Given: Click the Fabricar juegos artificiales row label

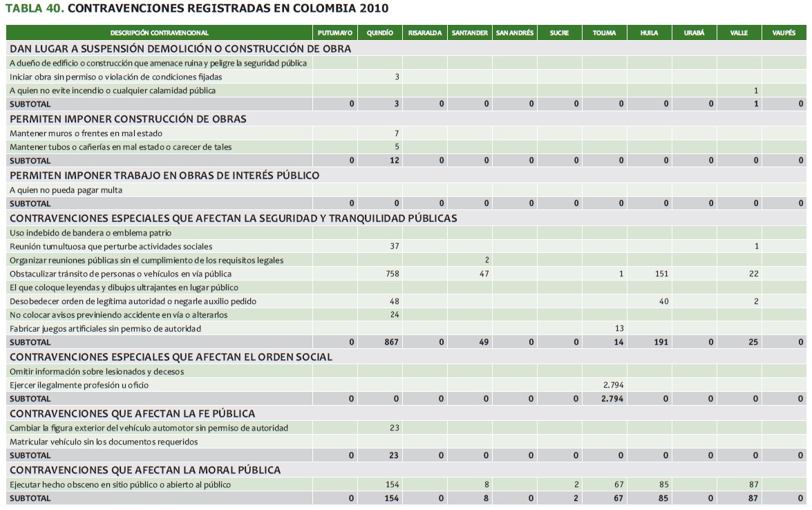Looking at the screenshot, I should coord(105,328).
